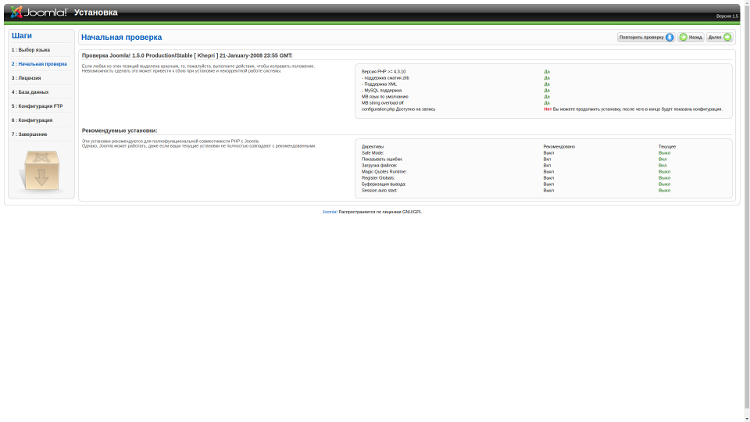This screenshot has width=750, height=422.
Task: Select step 3 Лицензия
Action: click(x=26, y=78)
